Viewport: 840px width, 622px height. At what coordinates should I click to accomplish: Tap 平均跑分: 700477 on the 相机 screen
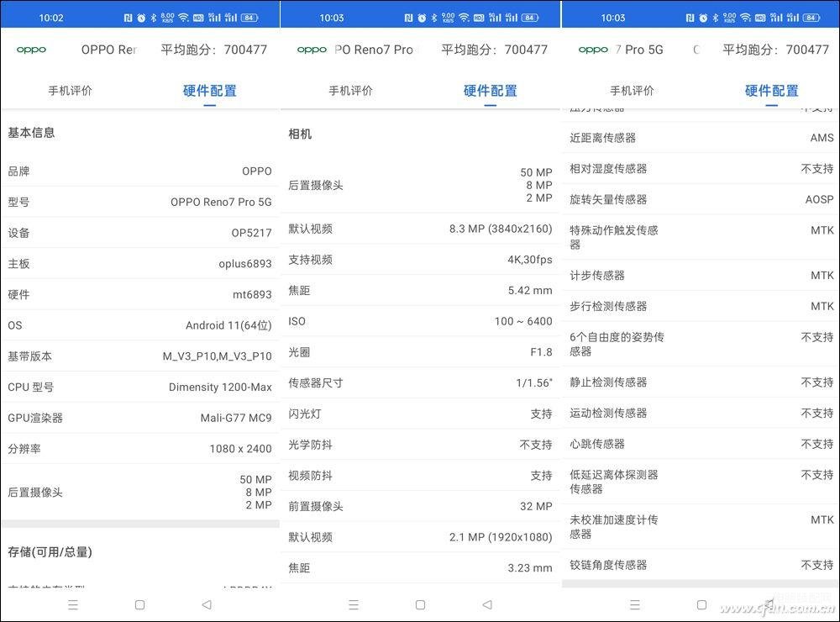coord(495,50)
